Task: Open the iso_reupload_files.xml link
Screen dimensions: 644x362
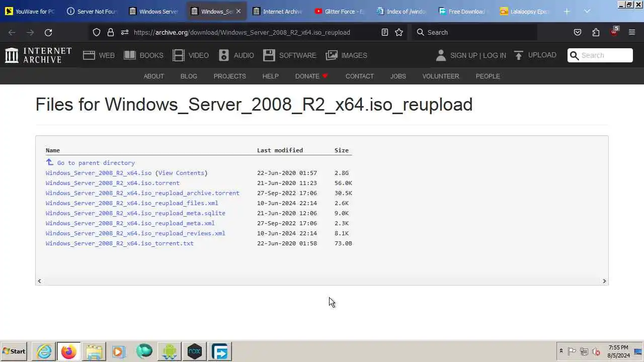Action: 132,203
